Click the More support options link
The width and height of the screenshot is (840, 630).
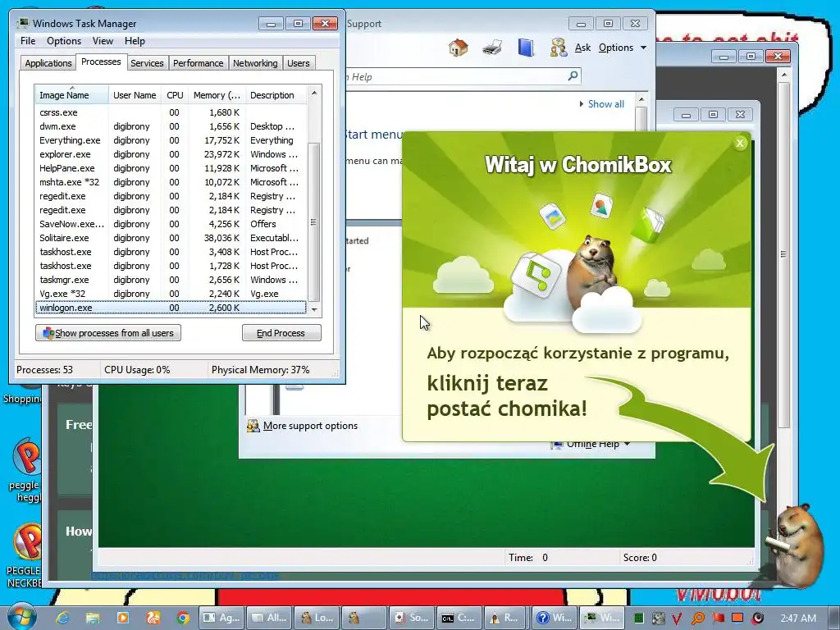point(310,426)
